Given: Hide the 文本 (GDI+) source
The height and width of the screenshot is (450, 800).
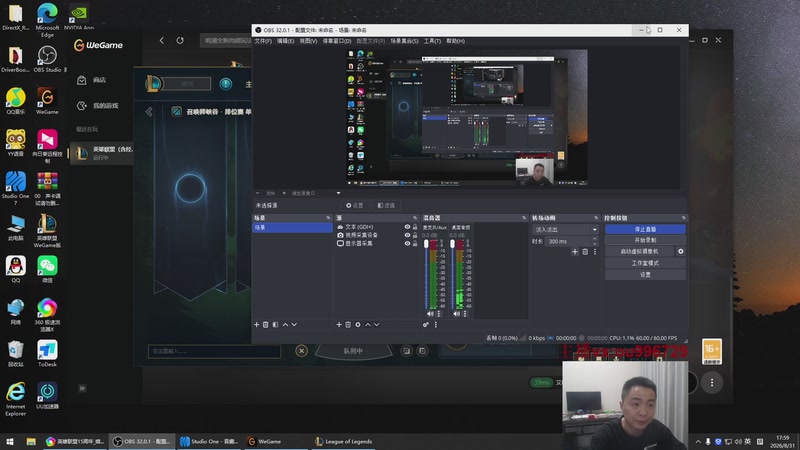Looking at the screenshot, I should point(407,227).
